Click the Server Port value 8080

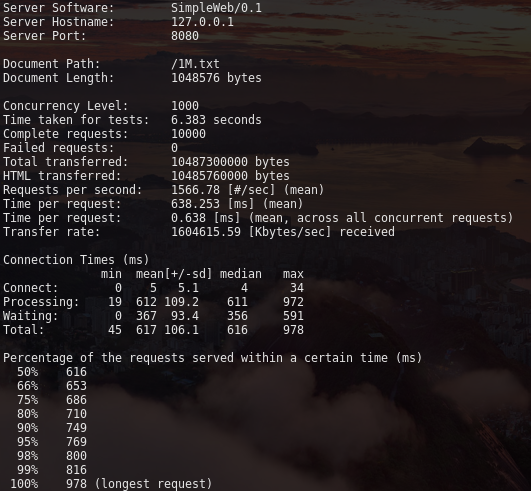185,36
